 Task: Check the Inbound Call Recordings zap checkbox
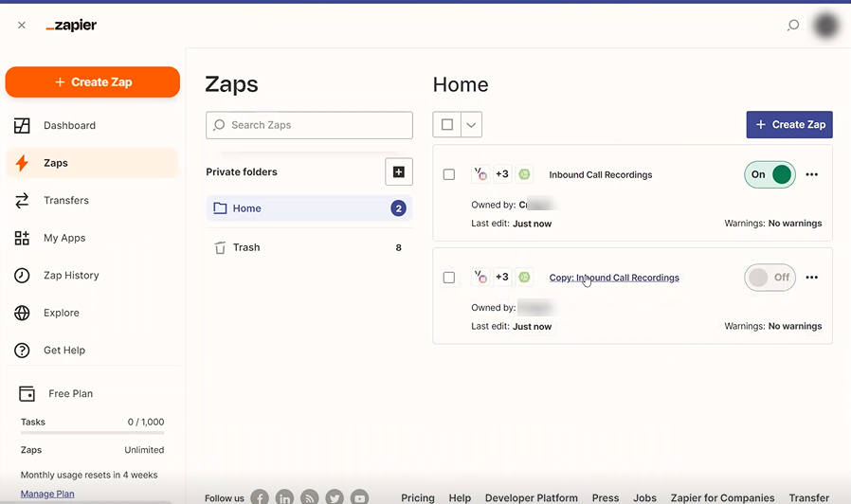tap(449, 174)
